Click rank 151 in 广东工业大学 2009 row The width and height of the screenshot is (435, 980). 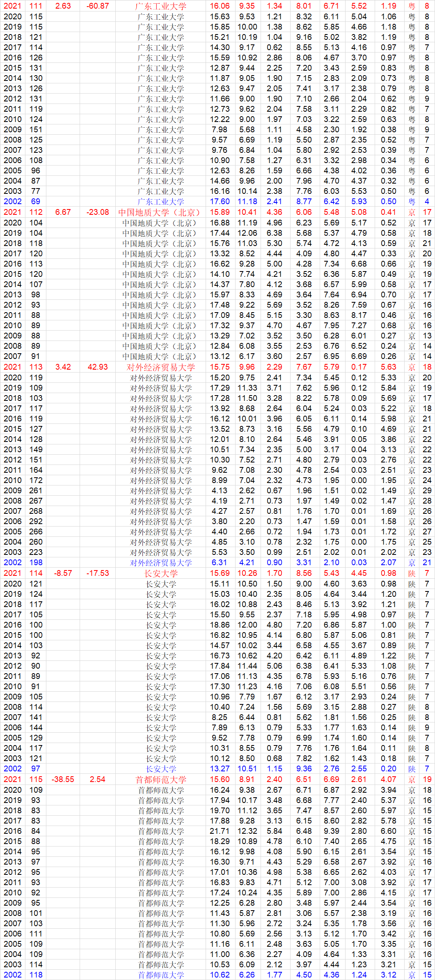pos(36,130)
